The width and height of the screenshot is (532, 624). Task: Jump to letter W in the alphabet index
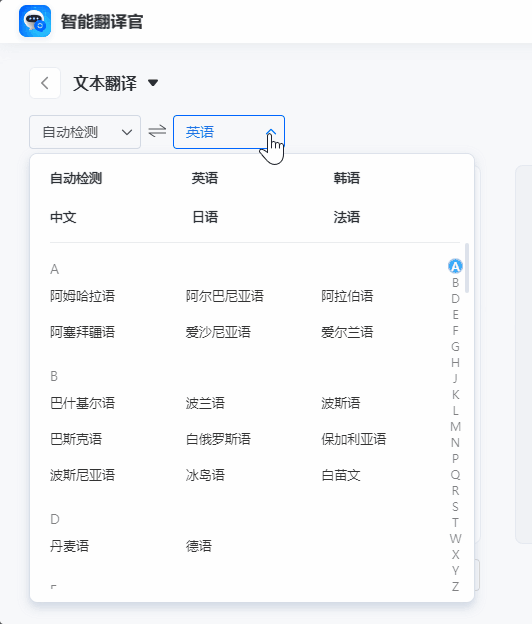(456, 538)
